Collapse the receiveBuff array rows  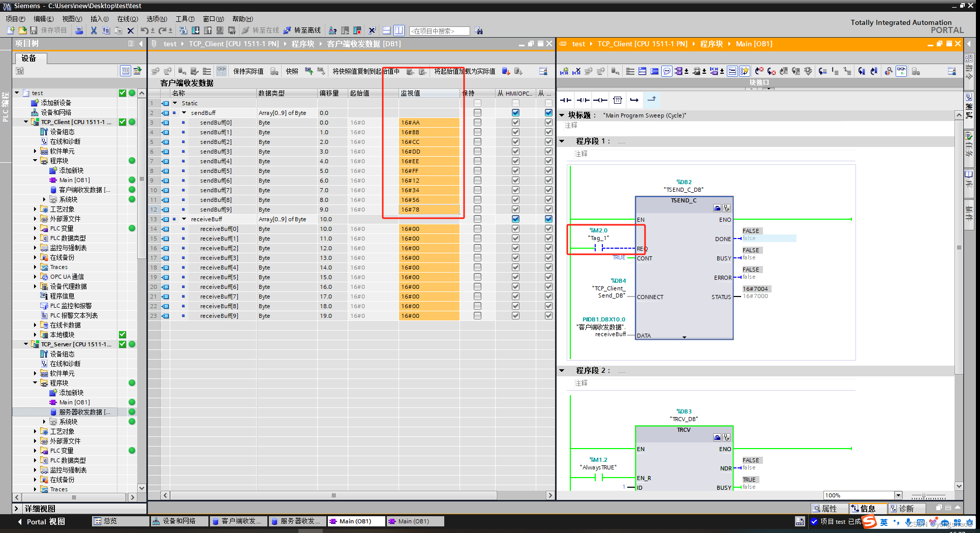[184, 219]
